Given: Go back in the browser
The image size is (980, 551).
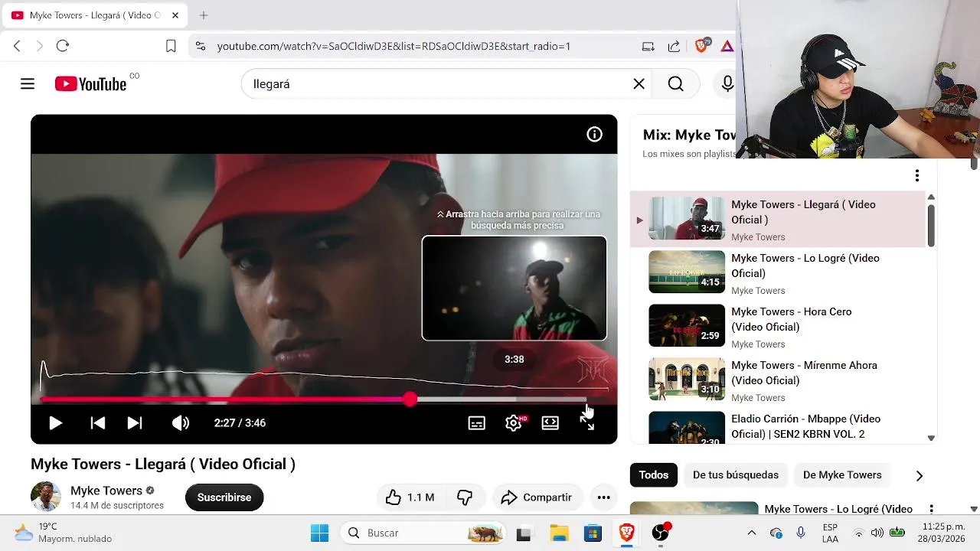Looking at the screenshot, I should pyautogui.click(x=17, y=46).
